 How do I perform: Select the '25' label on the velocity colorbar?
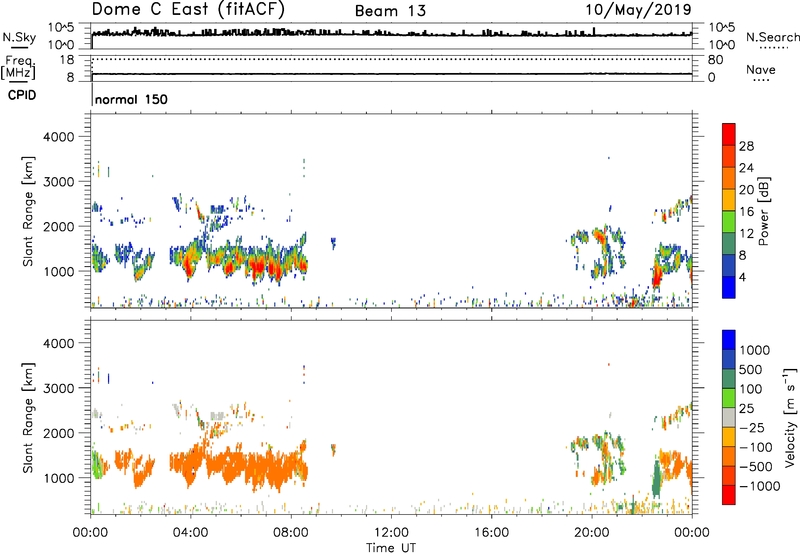(x=746, y=408)
